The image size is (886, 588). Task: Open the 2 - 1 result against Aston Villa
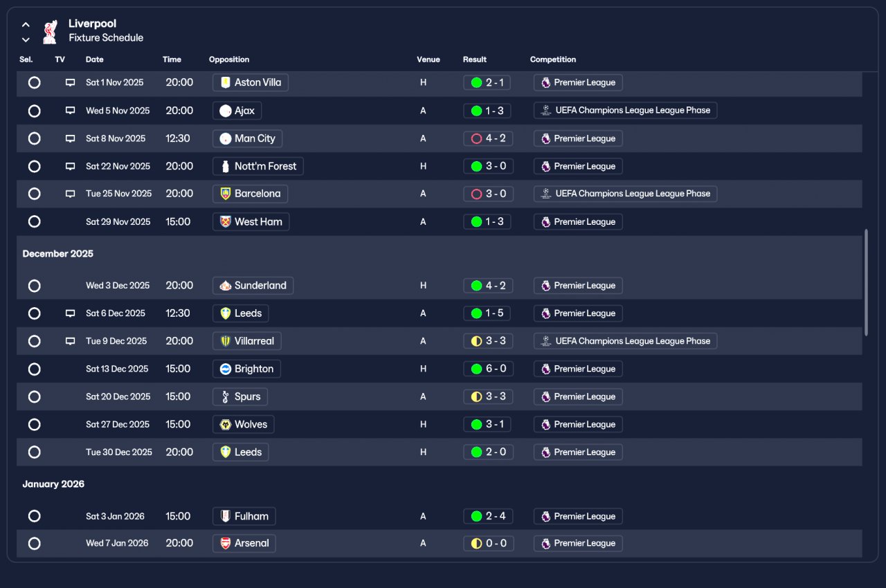(488, 82)
